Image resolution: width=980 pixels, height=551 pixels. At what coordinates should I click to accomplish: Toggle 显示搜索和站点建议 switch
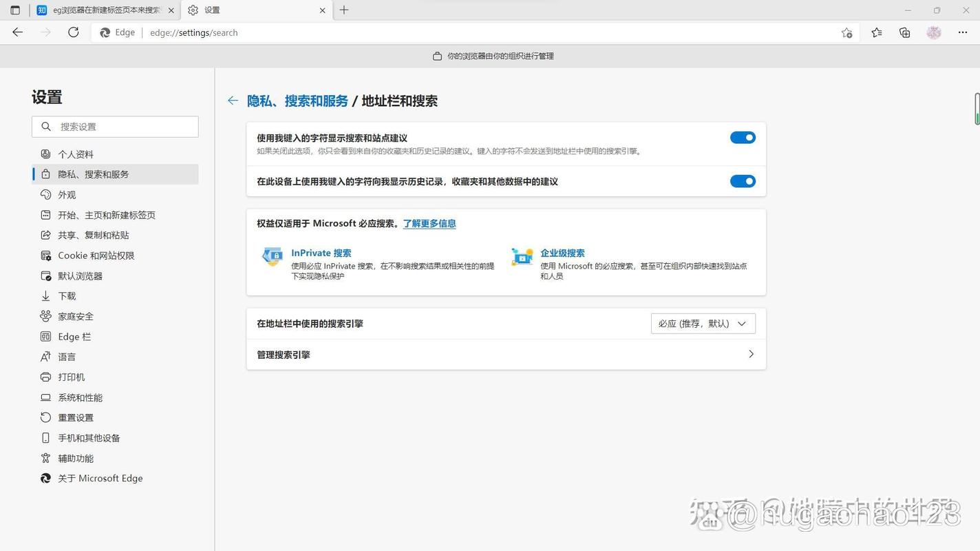(743, 138)
